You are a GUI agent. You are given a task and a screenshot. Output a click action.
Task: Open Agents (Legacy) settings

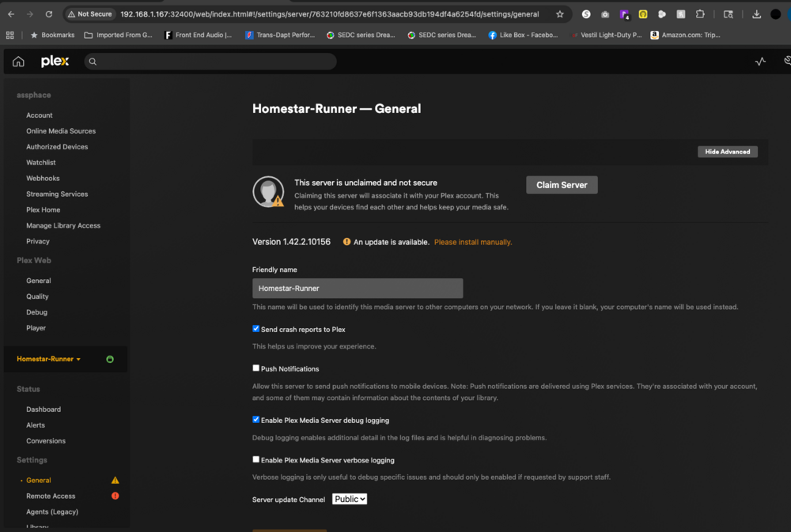tap(52, 511)
